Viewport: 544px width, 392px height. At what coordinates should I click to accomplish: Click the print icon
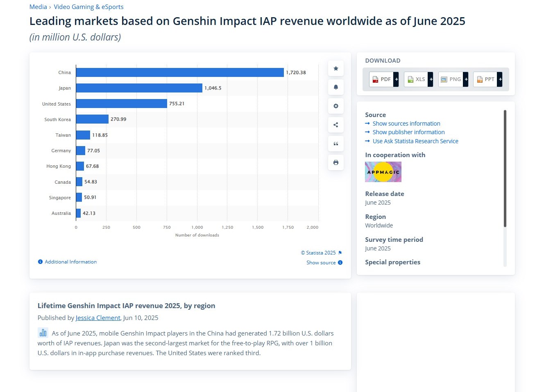coord(335,162)
